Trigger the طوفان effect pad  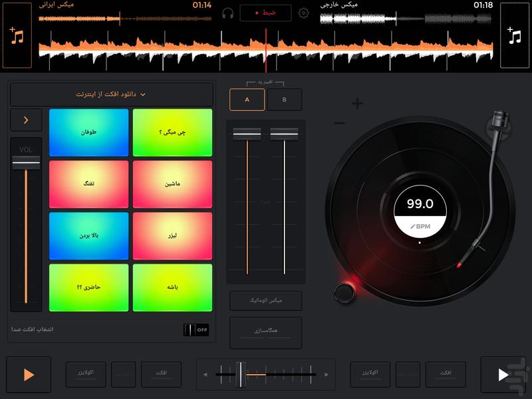coord(88,132)
